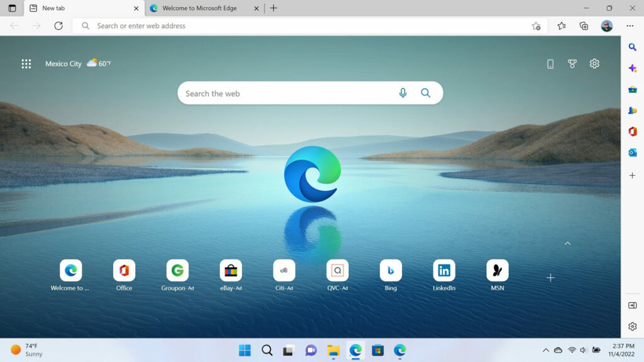This screenshot has height=362, width=644.
Task: Open the Favorites star list
Action: tap(562, 26)
